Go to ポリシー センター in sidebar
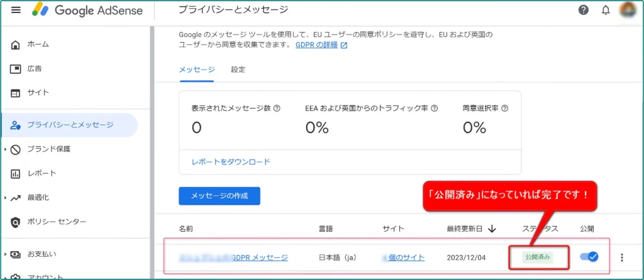644x280 pixels. coord(57,222)
